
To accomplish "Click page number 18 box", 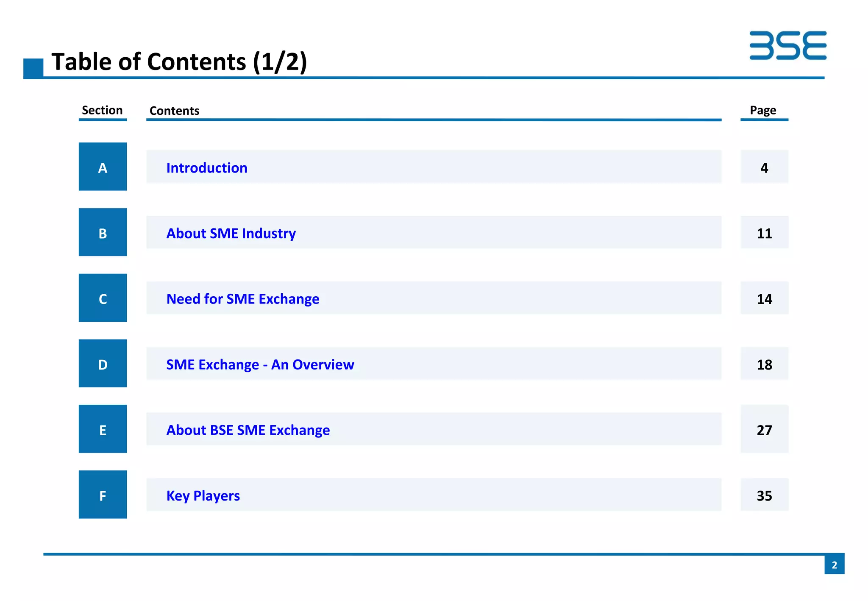I will click(x=764, y=364).
